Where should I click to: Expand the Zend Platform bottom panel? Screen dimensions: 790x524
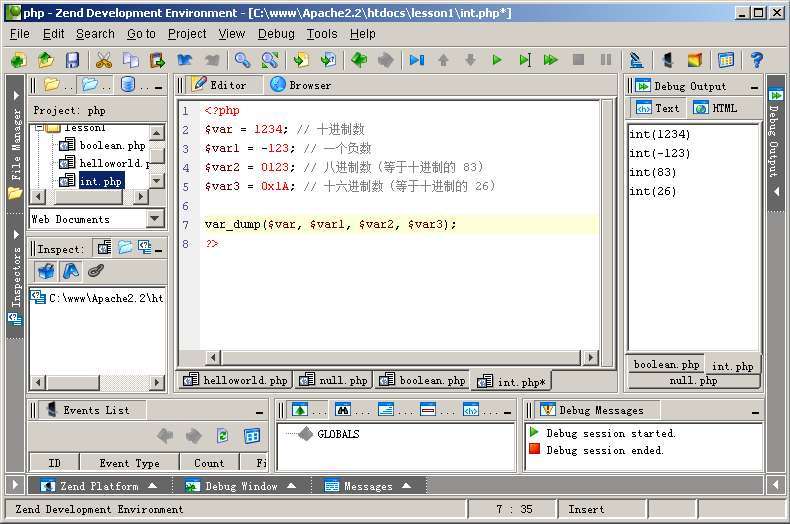(x=99, y=486)
